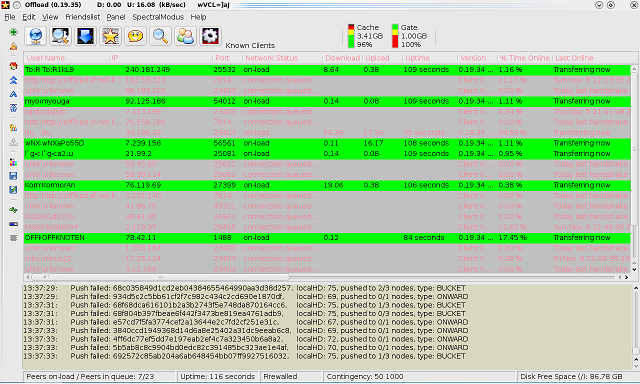Click the Uptime: 116 seconds status entry
This screenshot has height=384, width=640.
pos(218,377)
